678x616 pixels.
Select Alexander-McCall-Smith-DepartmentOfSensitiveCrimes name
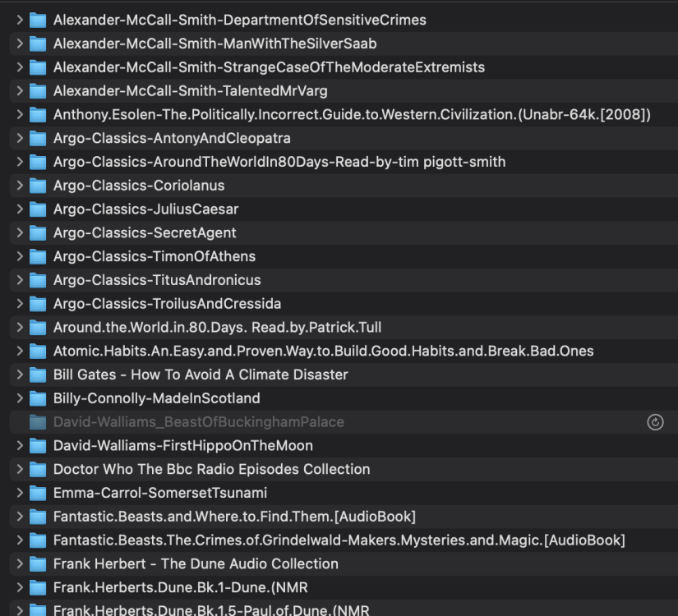(x=239, y=20)
